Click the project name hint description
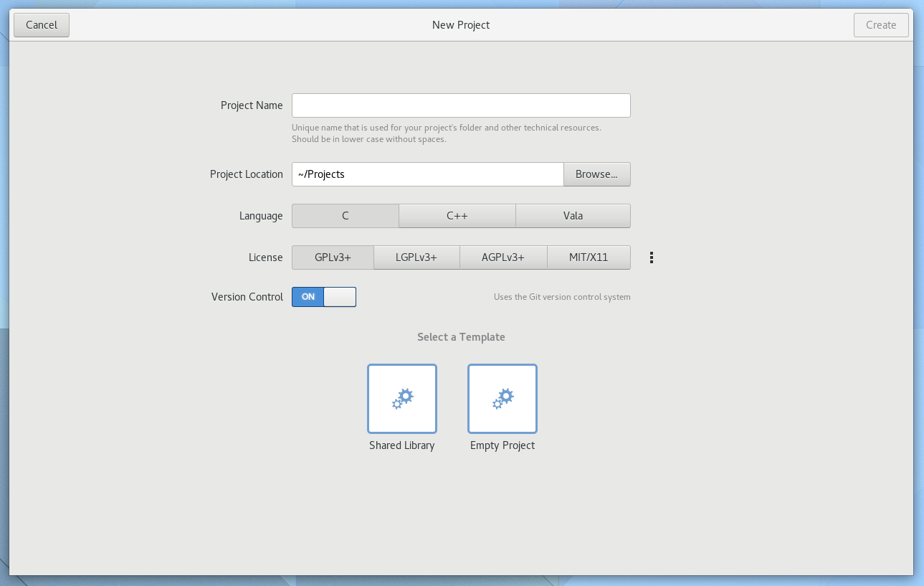924x586 pixels. (447, 133)
